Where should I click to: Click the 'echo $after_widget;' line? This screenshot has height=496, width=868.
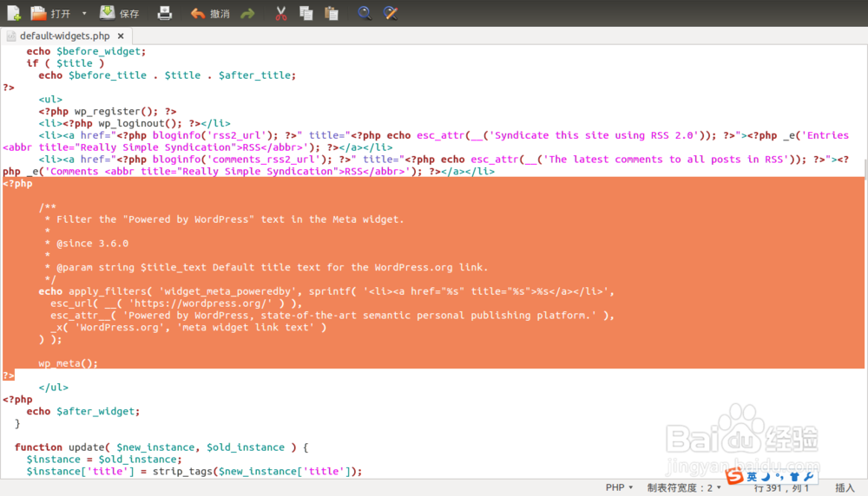tap(83, 411)
